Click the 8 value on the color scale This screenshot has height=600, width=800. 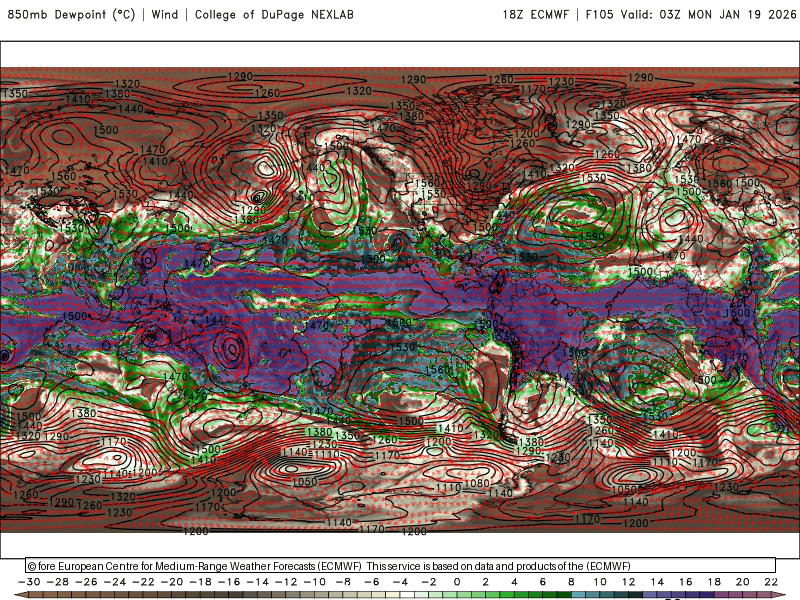571,582
